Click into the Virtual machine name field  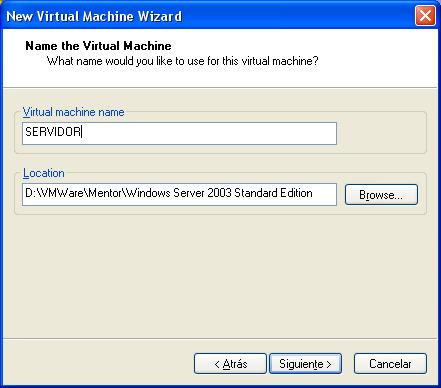point(179,133)
